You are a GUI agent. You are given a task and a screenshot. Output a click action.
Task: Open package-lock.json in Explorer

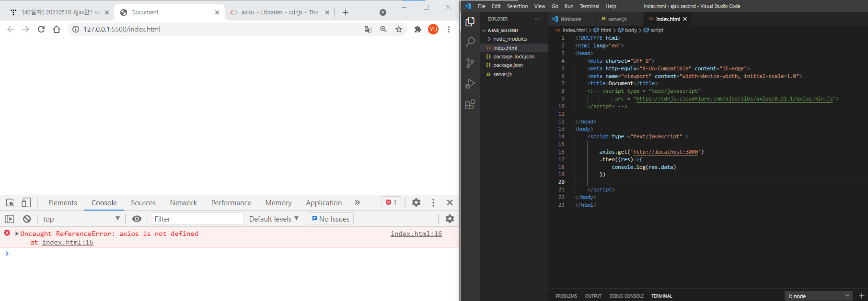[x=513, y=56]
